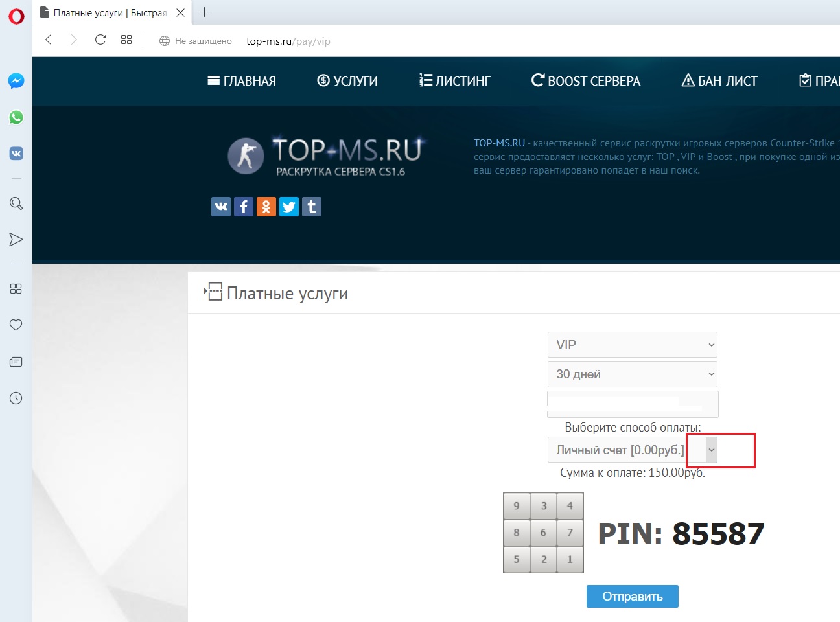The width and height of the screenshot is (840, 622).
Task: Open a new browser tab
Action: click(205, 12)
